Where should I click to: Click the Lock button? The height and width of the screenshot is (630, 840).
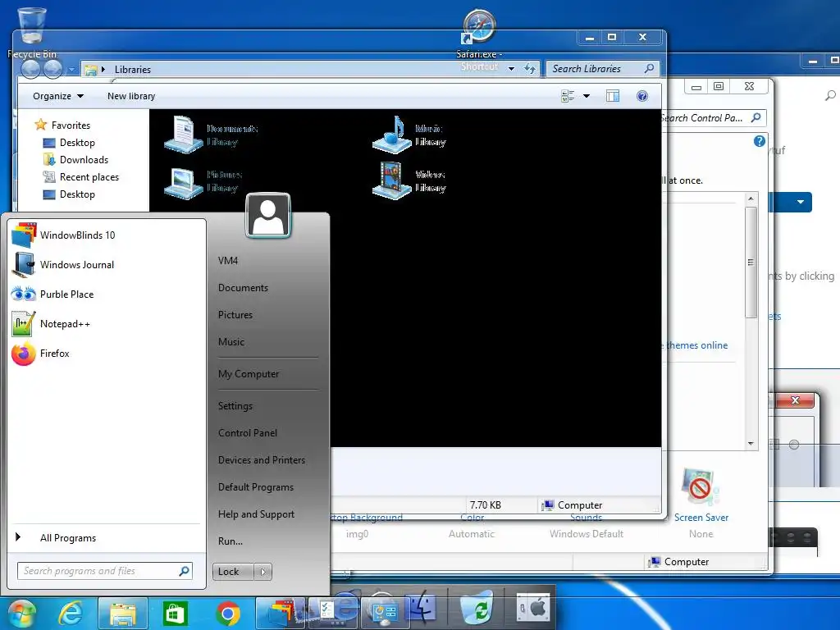click(x=233, y=572)
